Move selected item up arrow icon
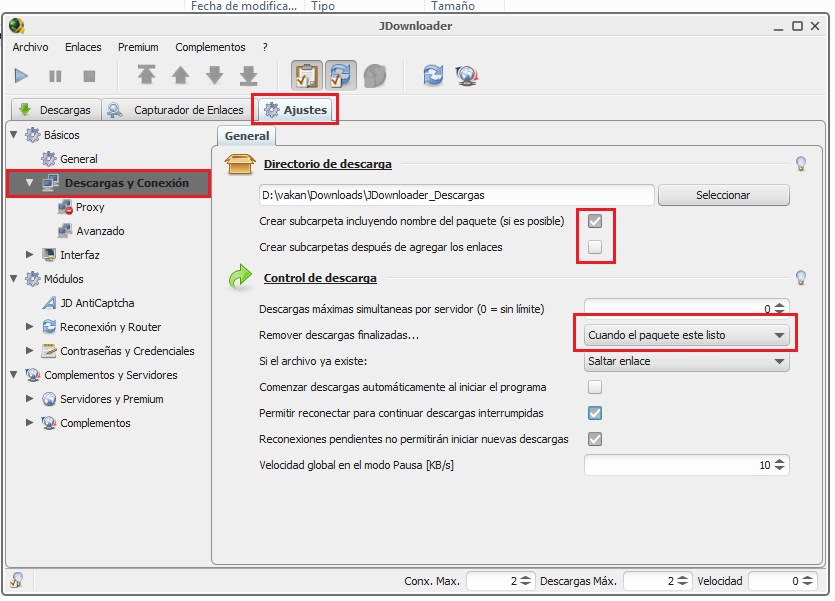 (x=181, y=75)
